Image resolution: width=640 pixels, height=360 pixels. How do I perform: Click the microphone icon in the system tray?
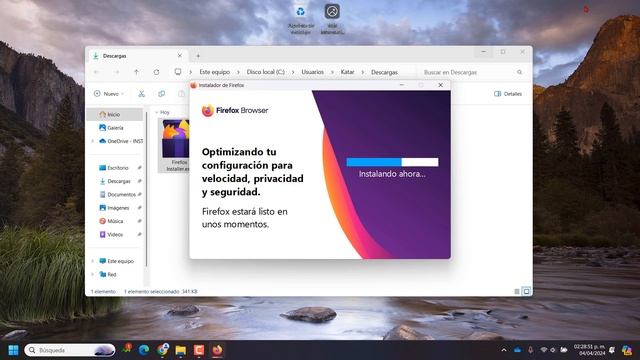click(530, 350)
